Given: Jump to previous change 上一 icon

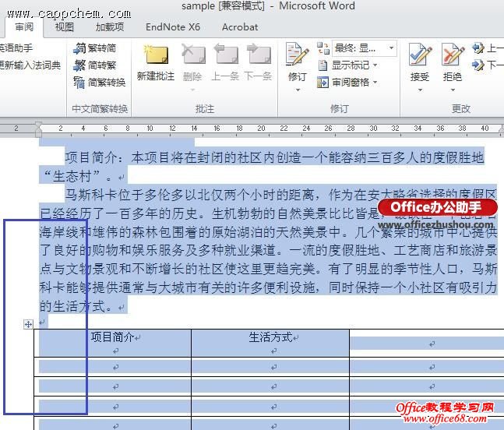Looking at the screenshot, I should [478, 48].
